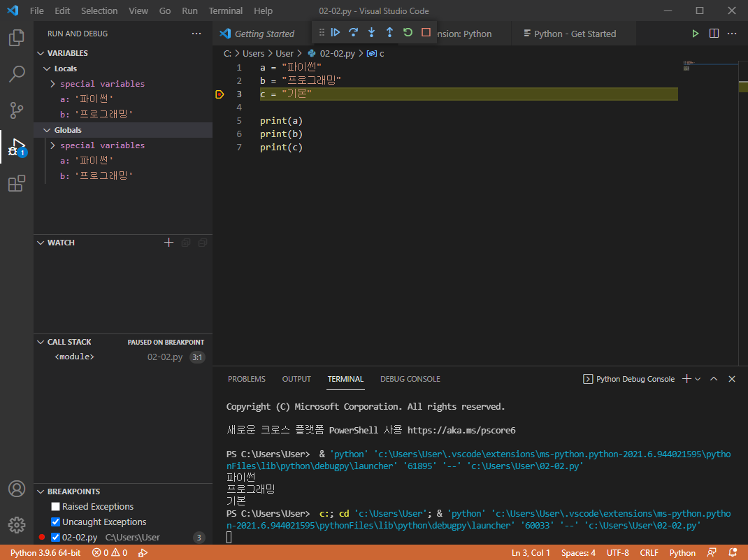Click the Users breadcrumb segment
The width and height of the screenshot is (748, 560).
tap(253, 53)
